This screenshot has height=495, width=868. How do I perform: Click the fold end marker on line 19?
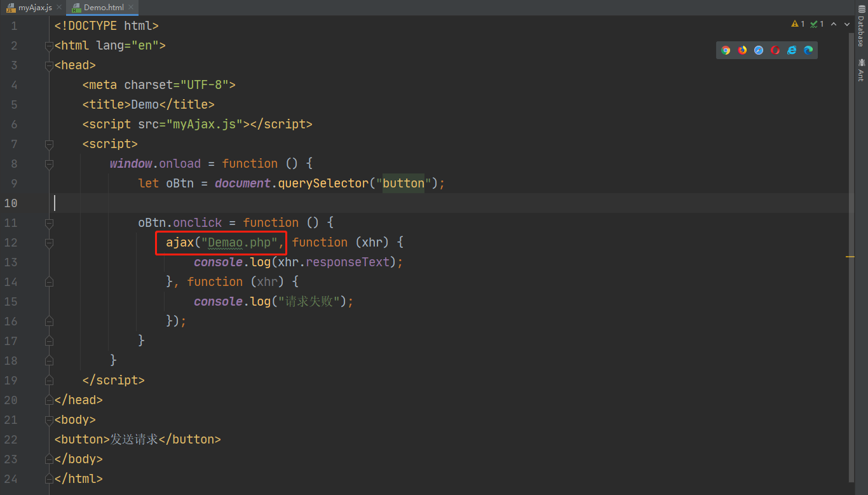[x=49, y=381]
